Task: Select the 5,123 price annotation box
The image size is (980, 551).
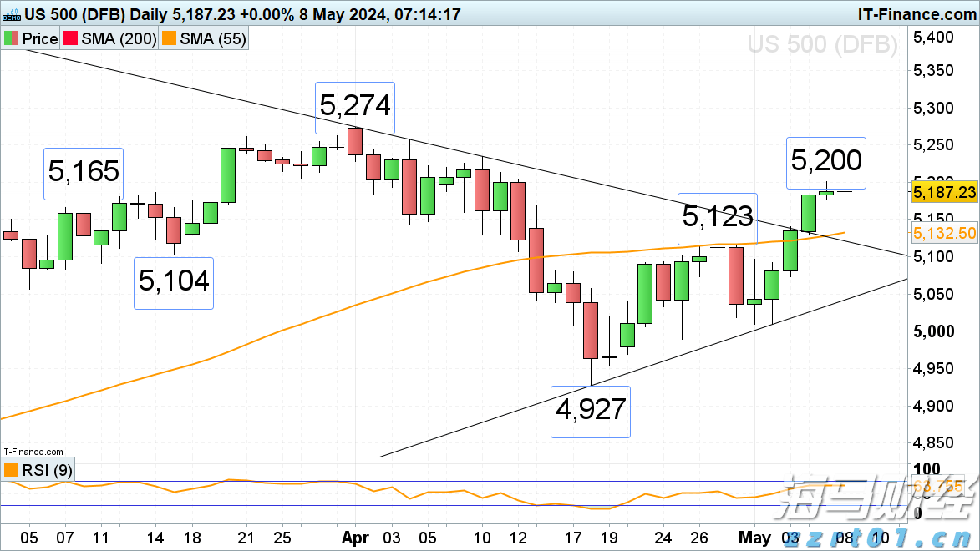Action: click(x=717, y=219)
